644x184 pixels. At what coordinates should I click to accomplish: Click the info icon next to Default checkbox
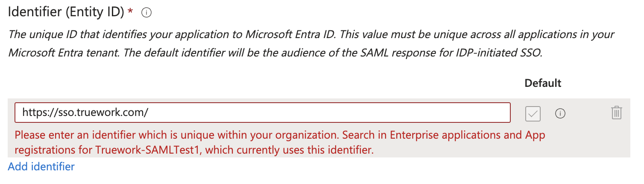click(560, 113)
